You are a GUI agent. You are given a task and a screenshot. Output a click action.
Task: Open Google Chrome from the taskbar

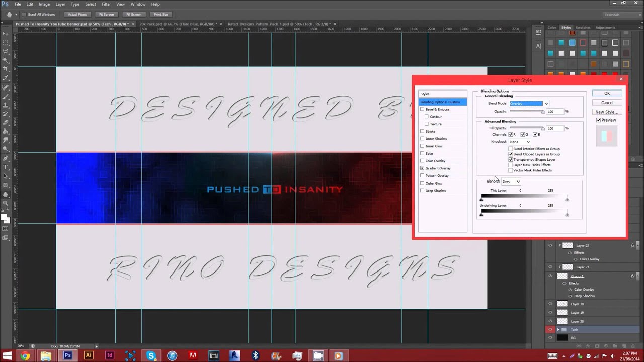(25, 356)
